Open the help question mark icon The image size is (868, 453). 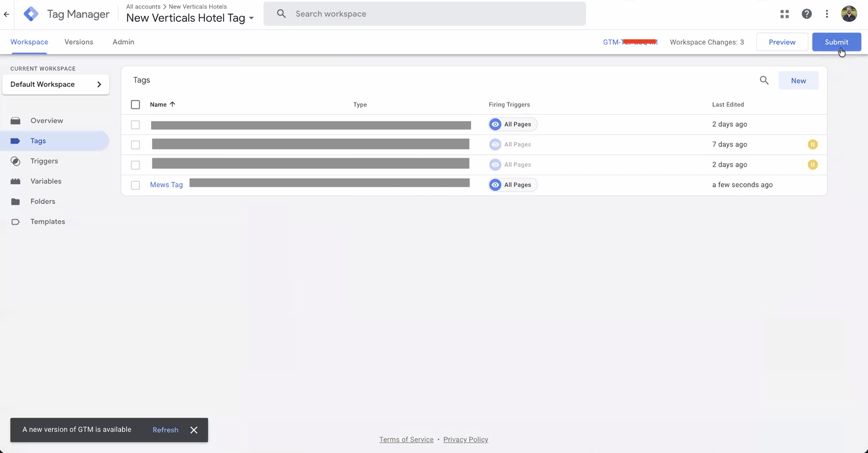coord(806,14)
